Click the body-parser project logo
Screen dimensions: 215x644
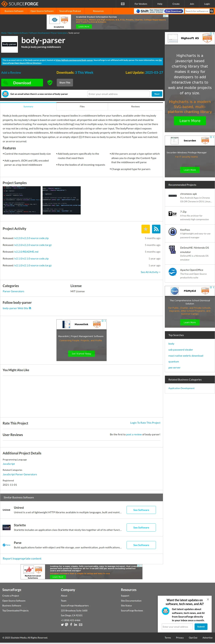[10, 44]
